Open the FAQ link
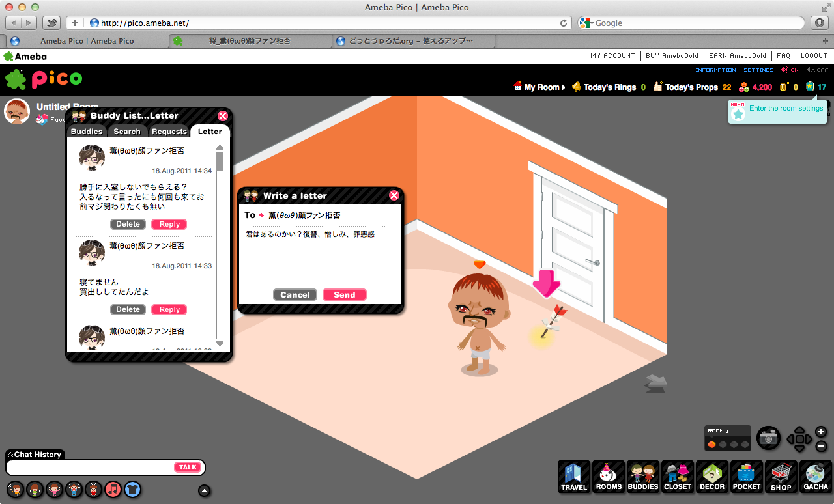834x504 pixels. pos(783,56)
